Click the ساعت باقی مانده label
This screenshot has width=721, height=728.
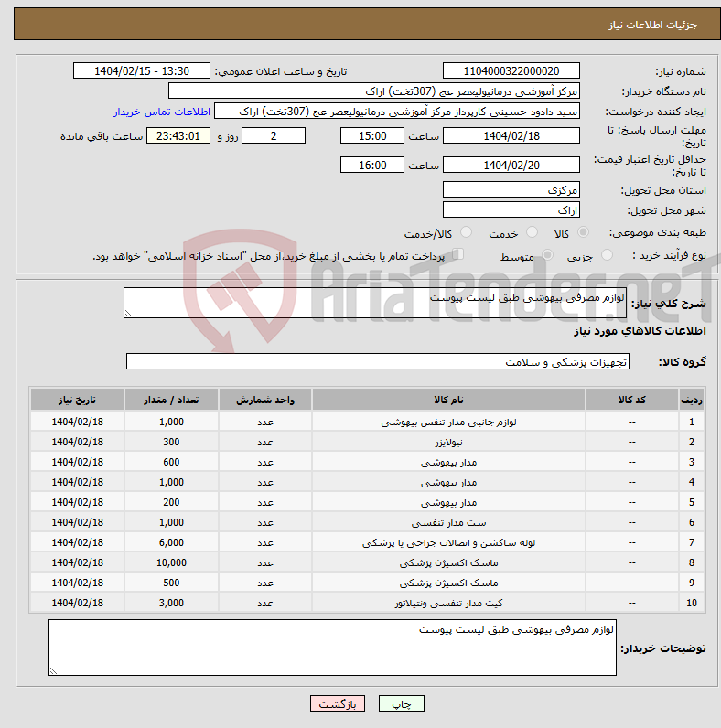point(102,136)
